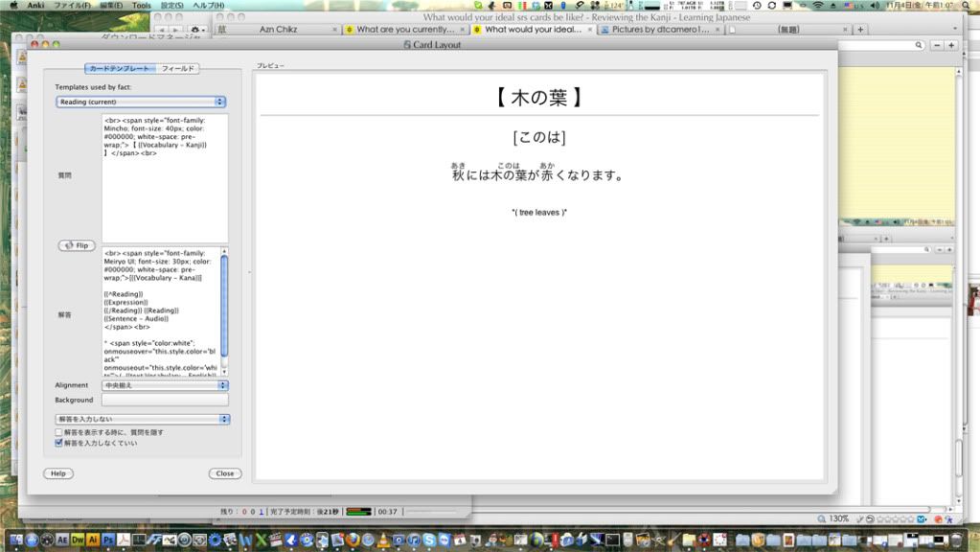Open the Tools menu in menu bar
The width and height of the screenshot is (980, 552).
[x=141, y=6]
